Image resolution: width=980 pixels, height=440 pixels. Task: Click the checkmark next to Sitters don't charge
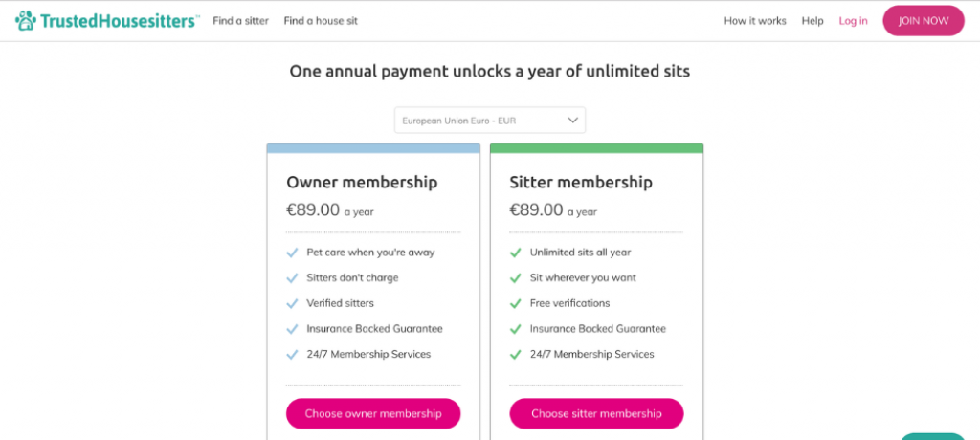tap(292, 278)
